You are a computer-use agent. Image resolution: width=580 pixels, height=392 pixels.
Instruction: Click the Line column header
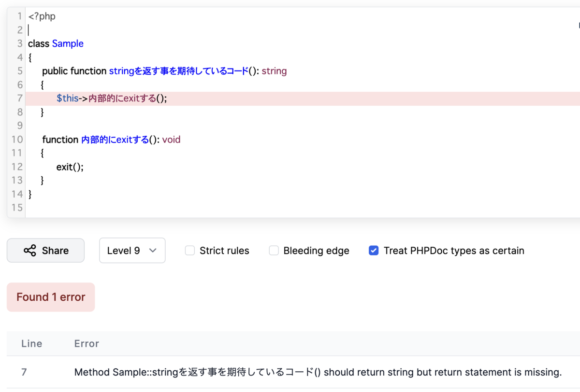coord(31,344)
